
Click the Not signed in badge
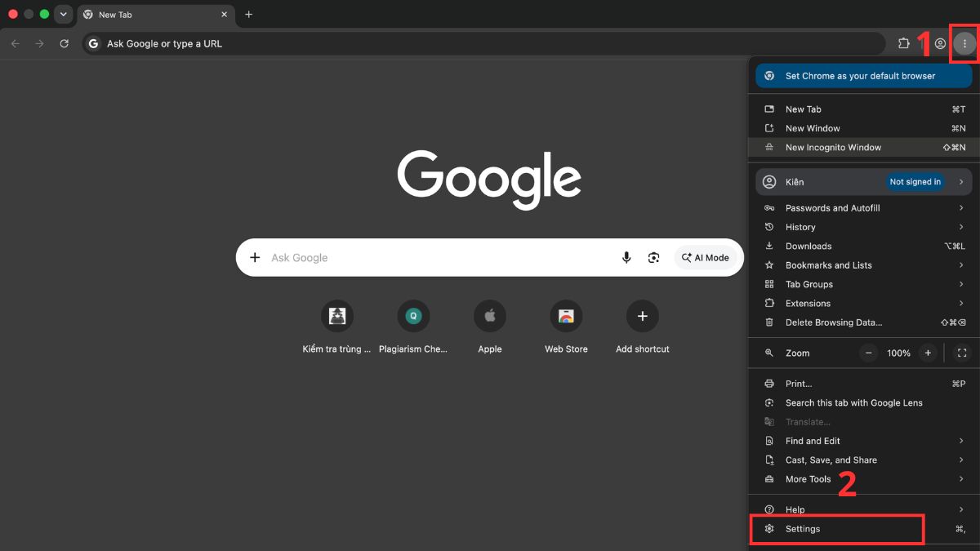(x=915, y=182)
